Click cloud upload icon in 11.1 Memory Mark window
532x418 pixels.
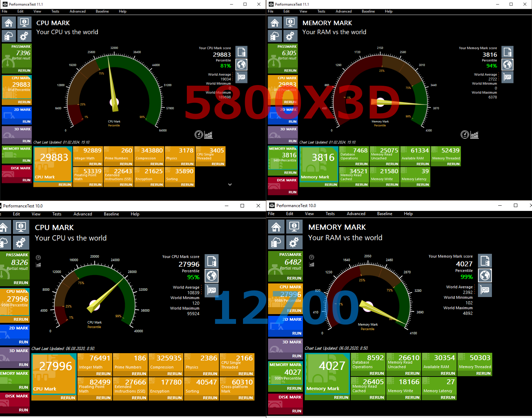pos(275,36)
